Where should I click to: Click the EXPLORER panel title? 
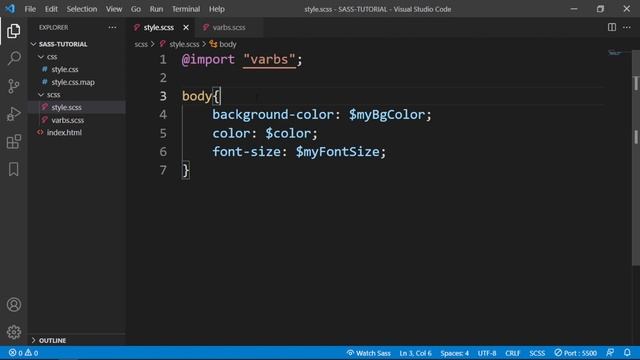click(x=53, y=27)
